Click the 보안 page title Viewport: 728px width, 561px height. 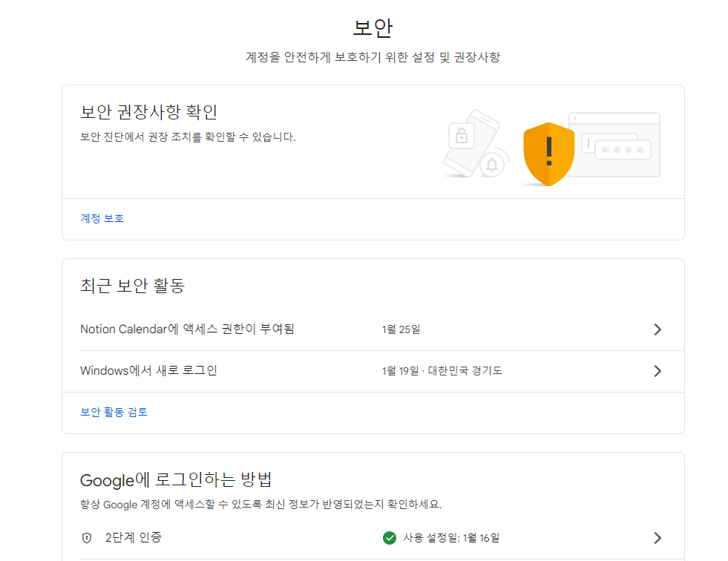click(373, 28)
